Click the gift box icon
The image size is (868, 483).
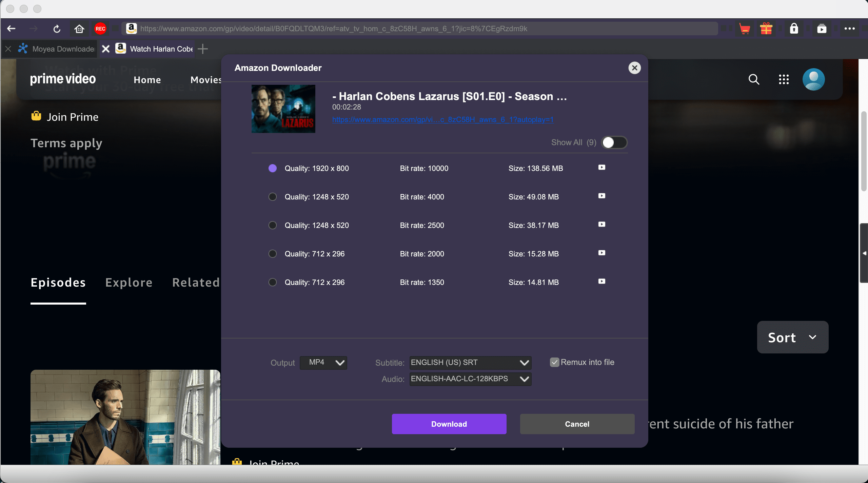click(x=766, y=29)
